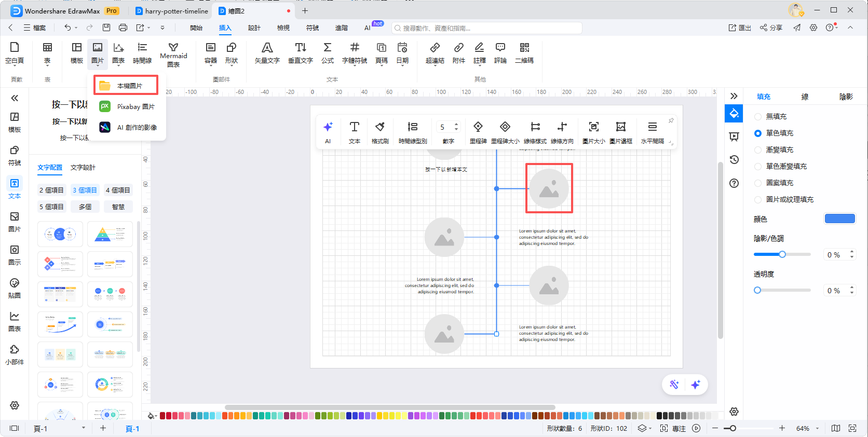Select 圖片或紋理填充 radio option

click(x=758, y=200)
